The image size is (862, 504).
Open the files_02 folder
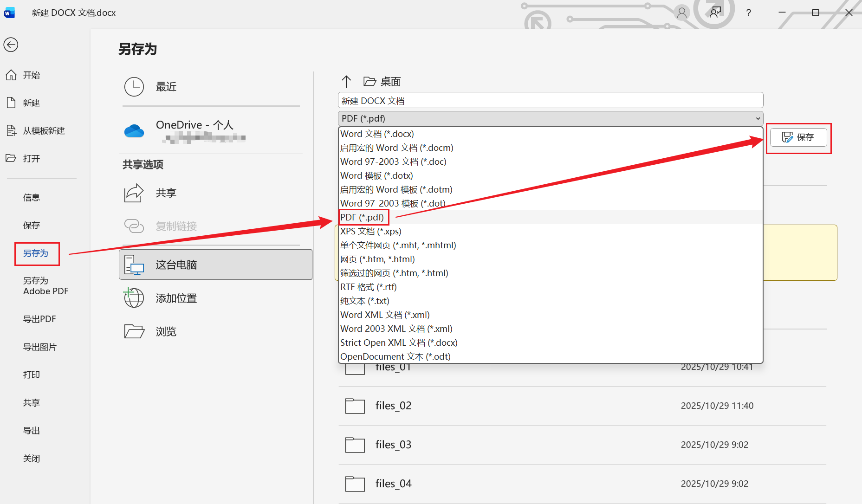click(393, 406)
